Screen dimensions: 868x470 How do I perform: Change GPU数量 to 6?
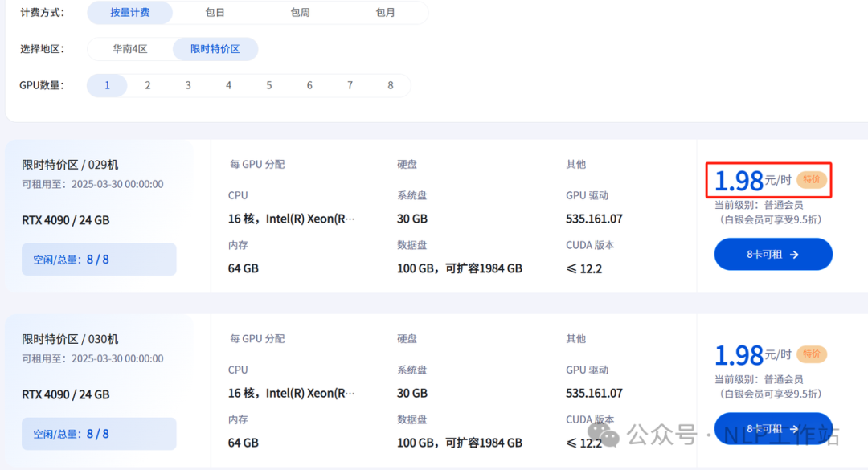pyautogui.click(x=309, y=85)
